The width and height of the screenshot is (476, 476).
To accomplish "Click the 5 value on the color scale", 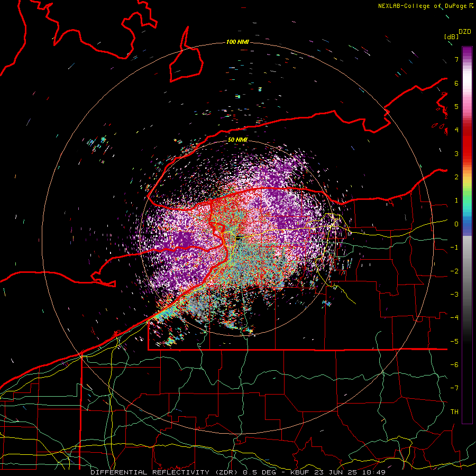I will [456, 106].
